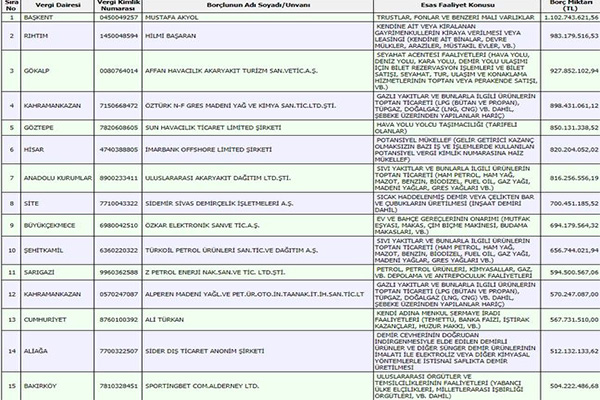The height and width of the screenshot is (400, 600).
Task: Select 'SİDER DIŞ TİCARET ANONİM ŞİRKETİ'
Action: click(204, 351)
